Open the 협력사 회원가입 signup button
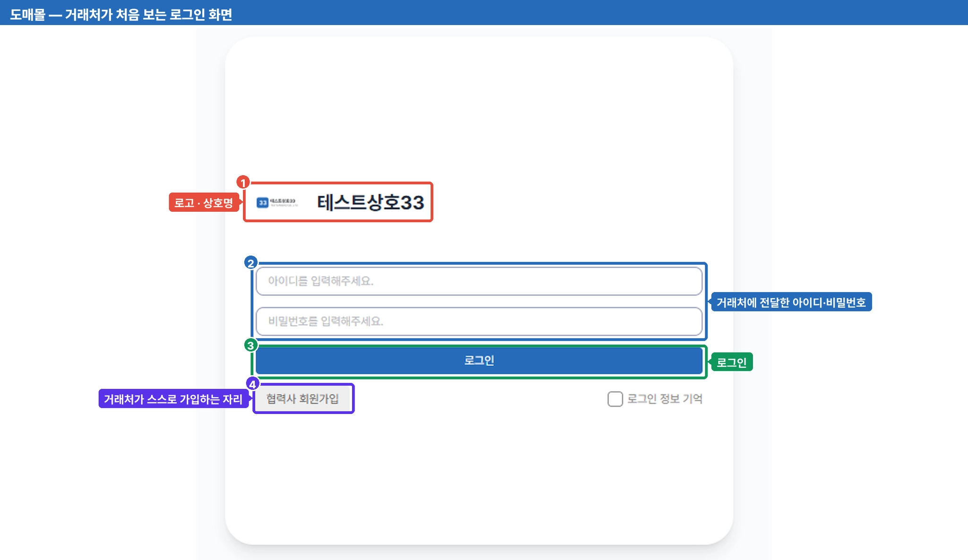Screen dimensions: 968x560 (302, 398)
